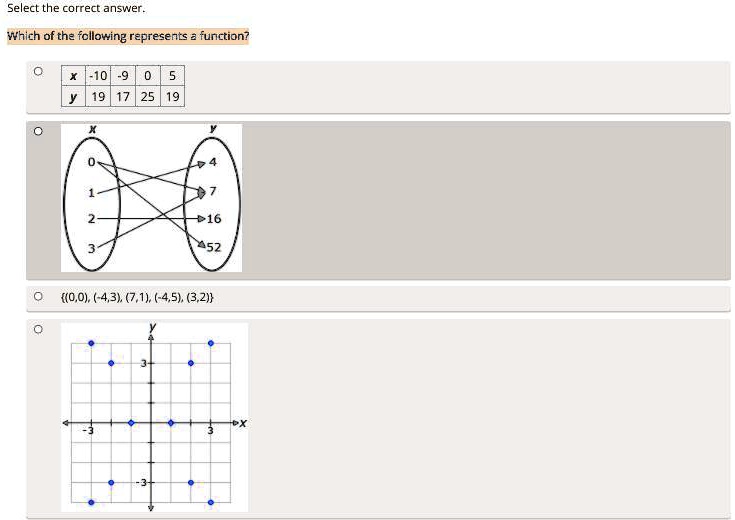This screenshot has width=735, height=520.
Task: Select the ordered pairs set radio button
Action: pos(38,297)
